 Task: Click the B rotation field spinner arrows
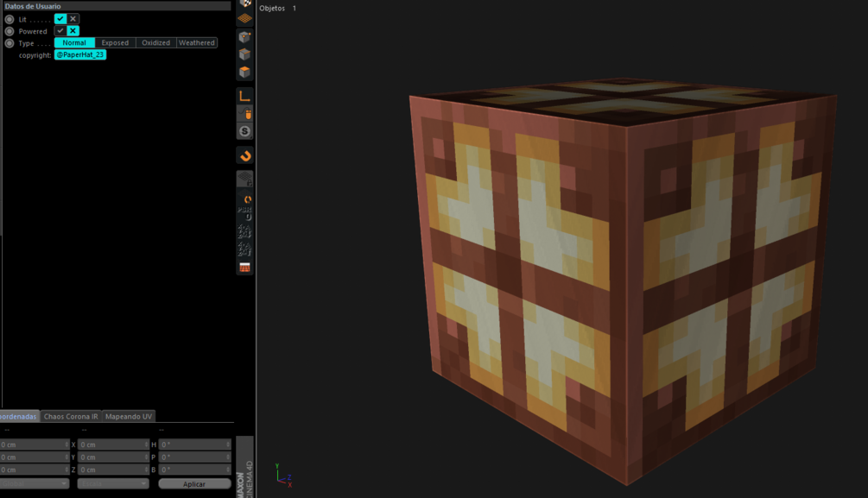pyautogui.click(x=228, y=470)
